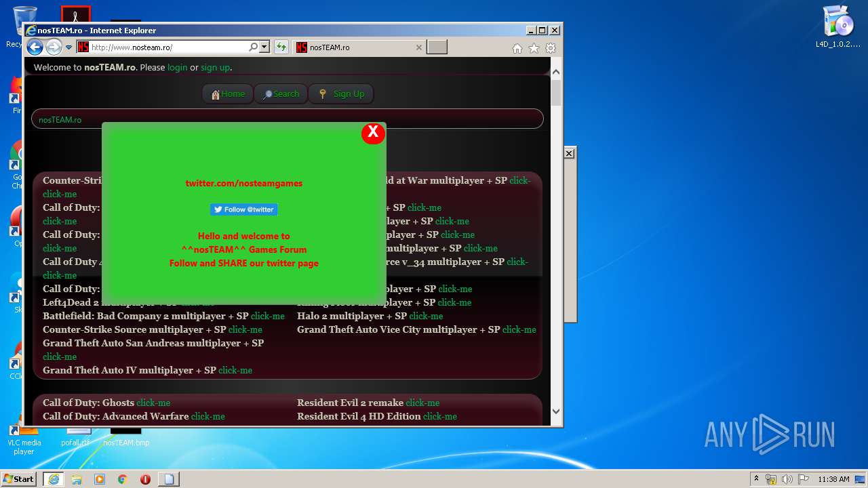This screenshot has height=488, width=868.
Task: Click the blank document taskbar icon
Action: pyautogui.click(x=168, y=479)
